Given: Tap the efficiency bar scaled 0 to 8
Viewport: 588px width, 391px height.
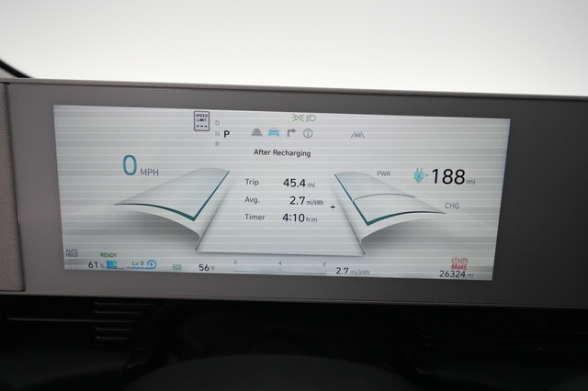Looking at the screenshot, I should pos(279,268).
